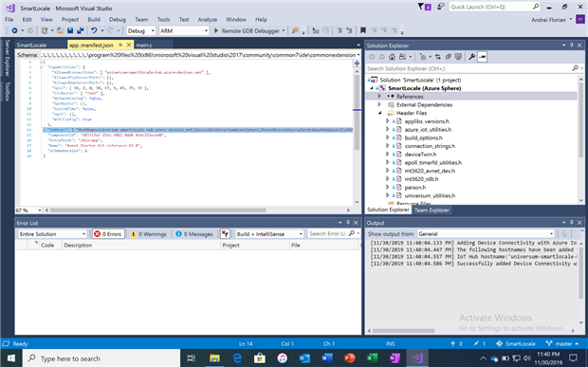
Task: Open the Schema path dropdown
Action: point(358,55)
